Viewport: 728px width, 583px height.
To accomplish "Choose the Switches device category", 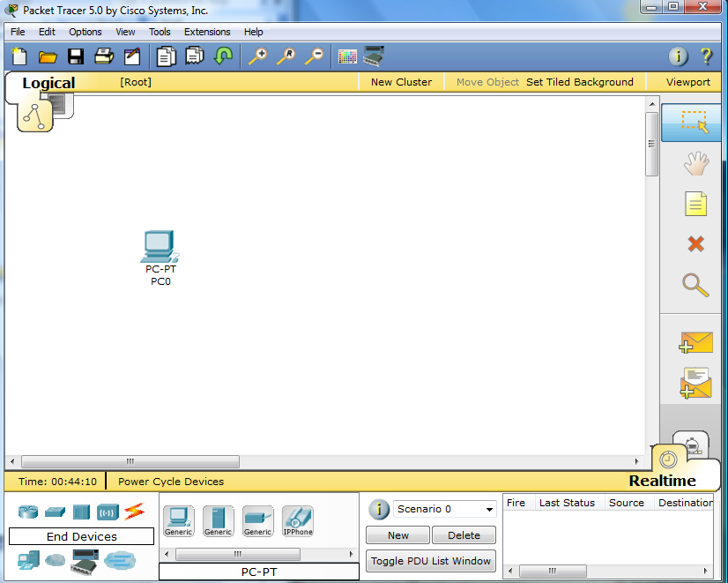I will (x=55, y=512).
